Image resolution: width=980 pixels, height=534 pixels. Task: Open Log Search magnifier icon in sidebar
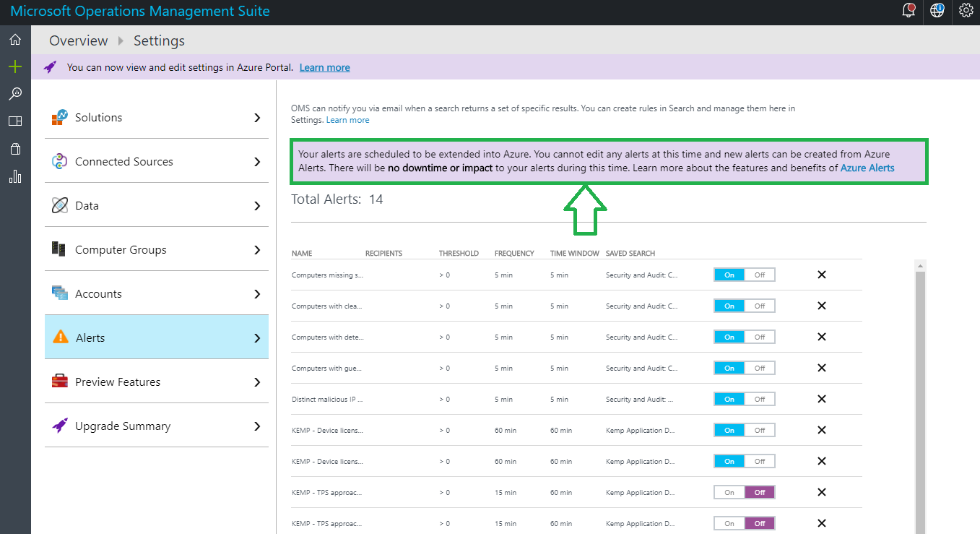click(15, 94)
